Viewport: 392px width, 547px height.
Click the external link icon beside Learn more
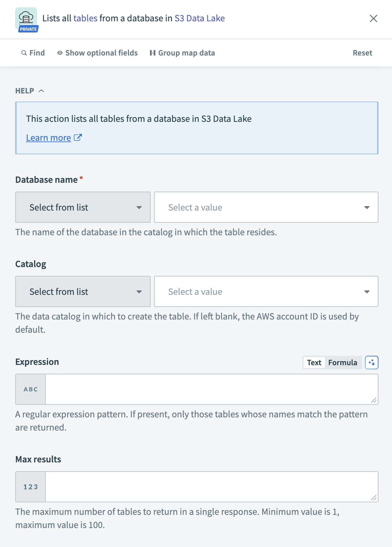click(78, 137)
